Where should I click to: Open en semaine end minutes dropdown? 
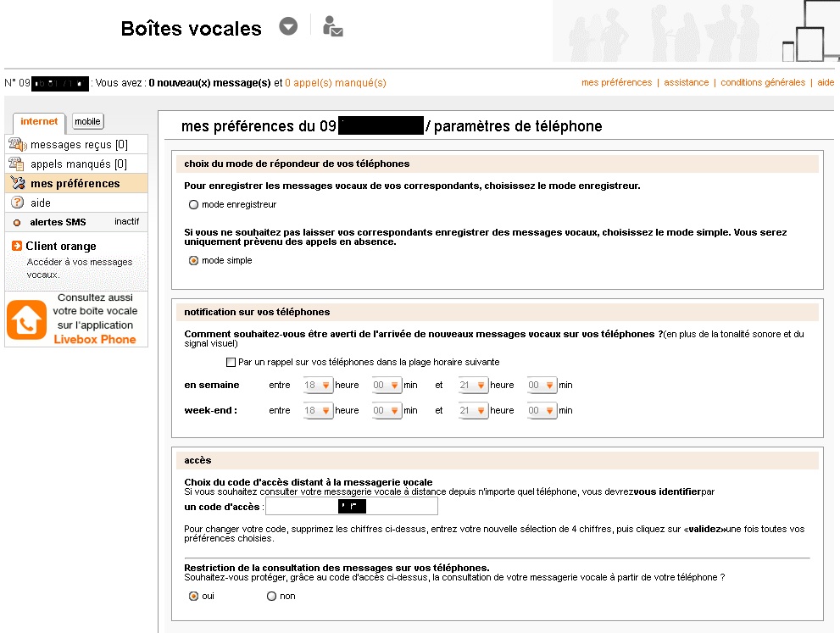point(542,386)
